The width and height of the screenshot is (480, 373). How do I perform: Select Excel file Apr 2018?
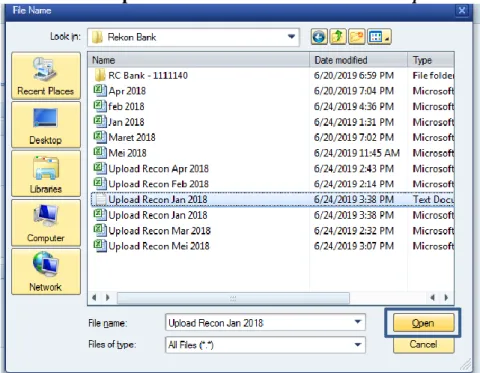coord(120,91)
